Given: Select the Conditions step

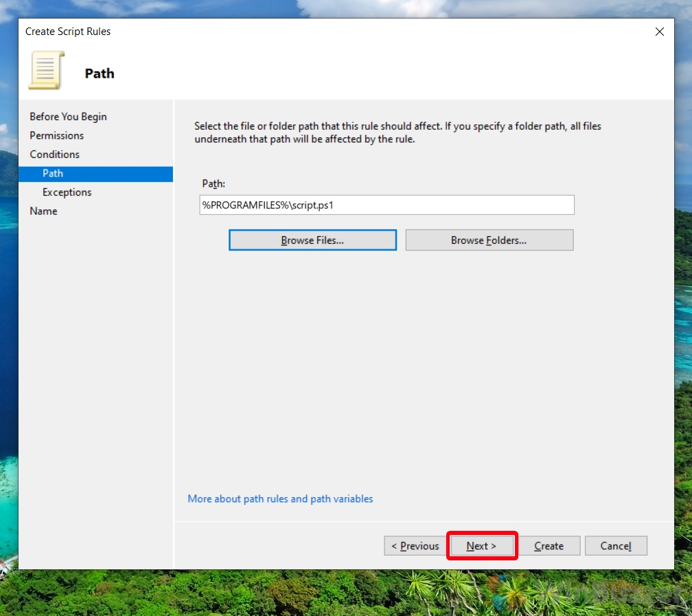Looking at the screenshot, I should tap(54, 155).
